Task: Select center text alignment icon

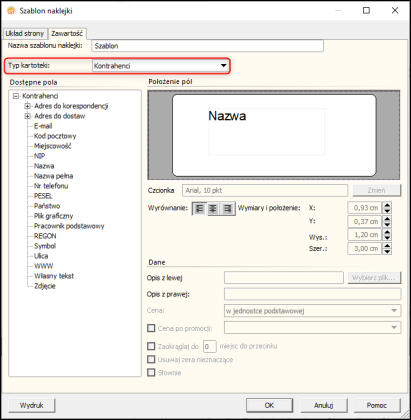Action: [x=213, y=209]
